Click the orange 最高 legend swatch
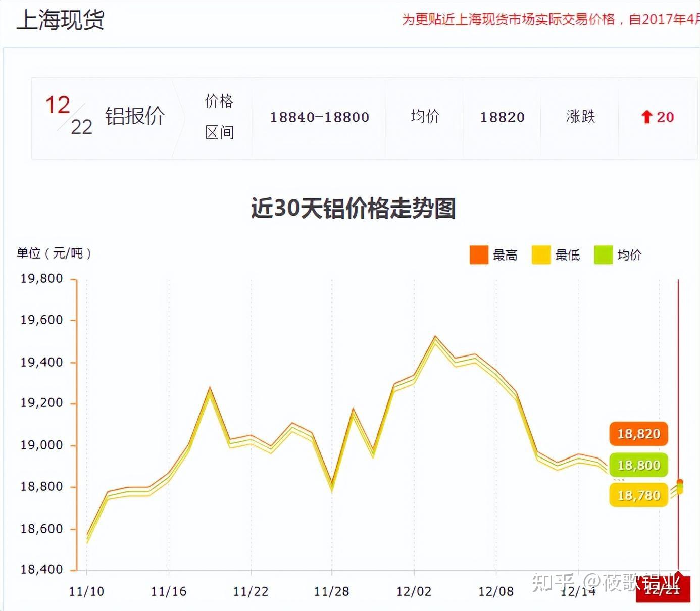 (x=479, y=255)
